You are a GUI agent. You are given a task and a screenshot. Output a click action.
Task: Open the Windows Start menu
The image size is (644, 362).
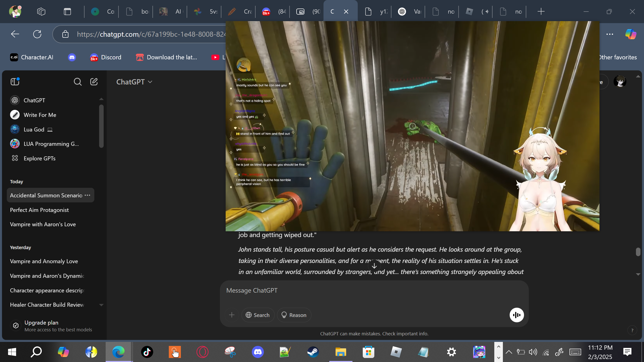(x=12, y=352)
